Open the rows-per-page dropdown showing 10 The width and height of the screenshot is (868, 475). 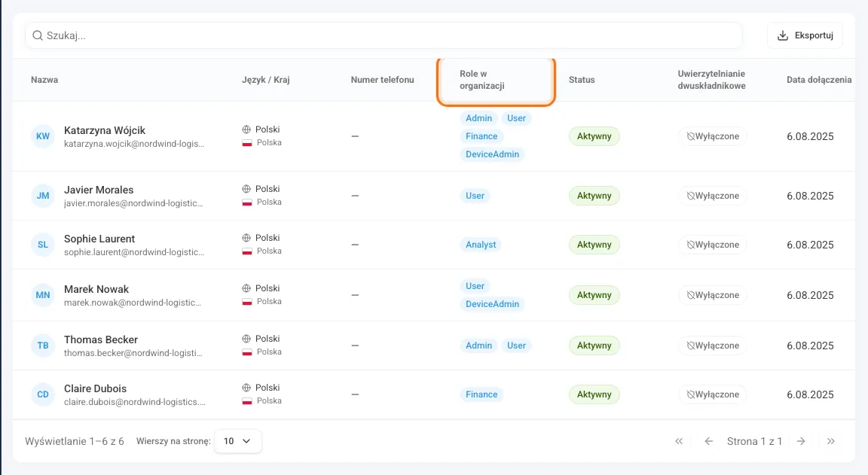pos(237,441)
